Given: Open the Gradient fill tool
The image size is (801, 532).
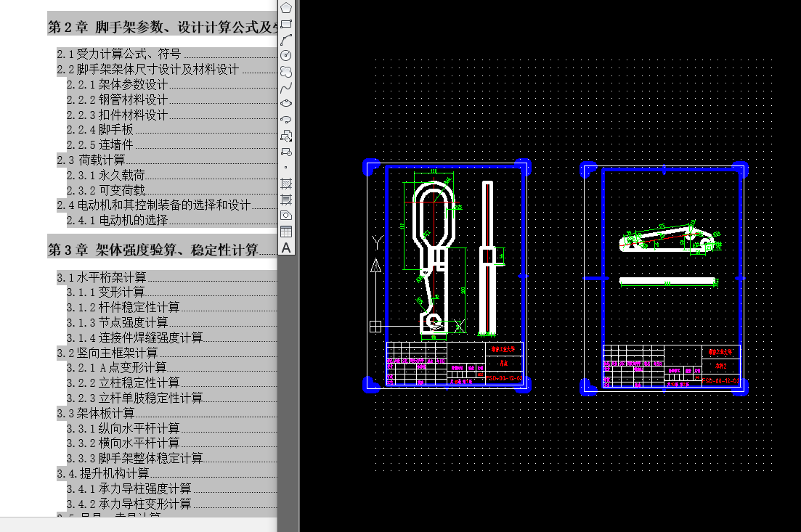Looking at the screenshot, I should coord(286,197).
